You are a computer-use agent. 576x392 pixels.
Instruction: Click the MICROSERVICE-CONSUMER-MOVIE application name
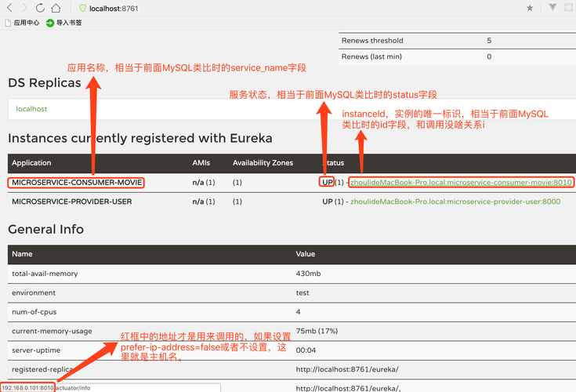pyautogui.click(x=77, y=183)
